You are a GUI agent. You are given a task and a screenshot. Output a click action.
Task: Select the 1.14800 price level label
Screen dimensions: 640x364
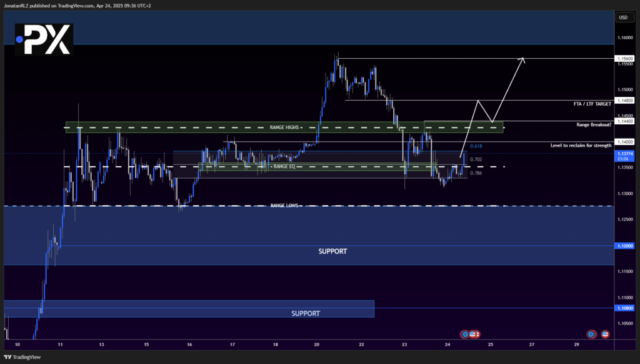(624, 100)
